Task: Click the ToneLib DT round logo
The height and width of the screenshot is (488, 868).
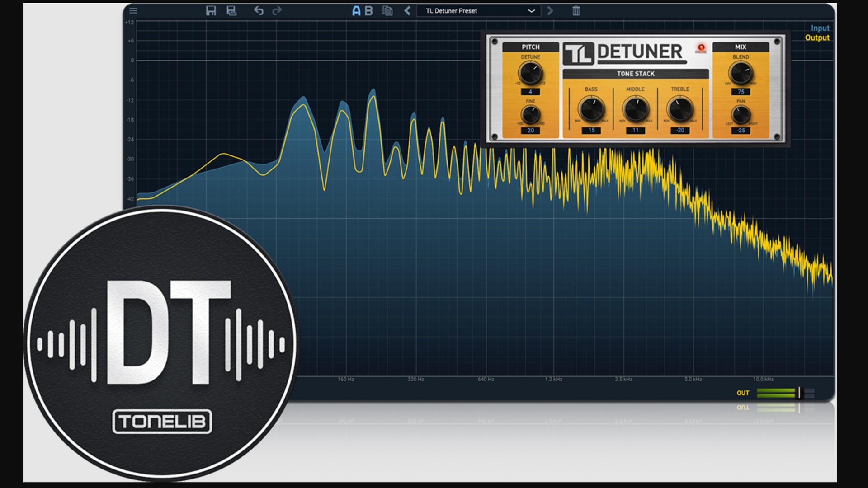Action: coord(161,344)
